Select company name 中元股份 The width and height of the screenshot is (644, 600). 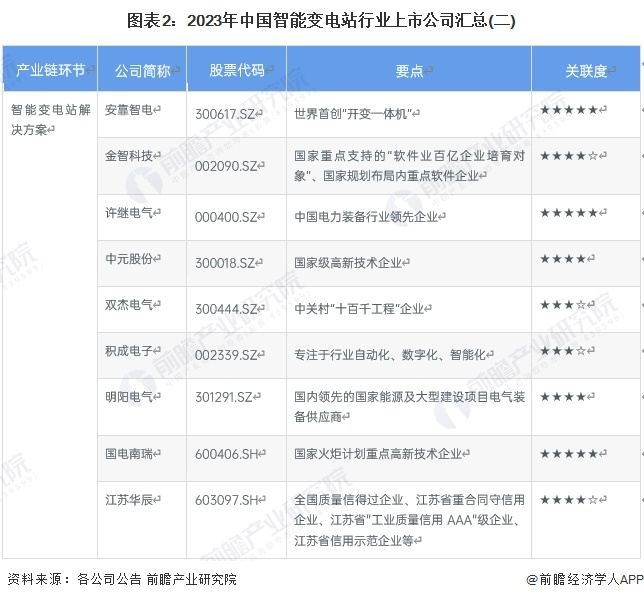coord(129,259)
